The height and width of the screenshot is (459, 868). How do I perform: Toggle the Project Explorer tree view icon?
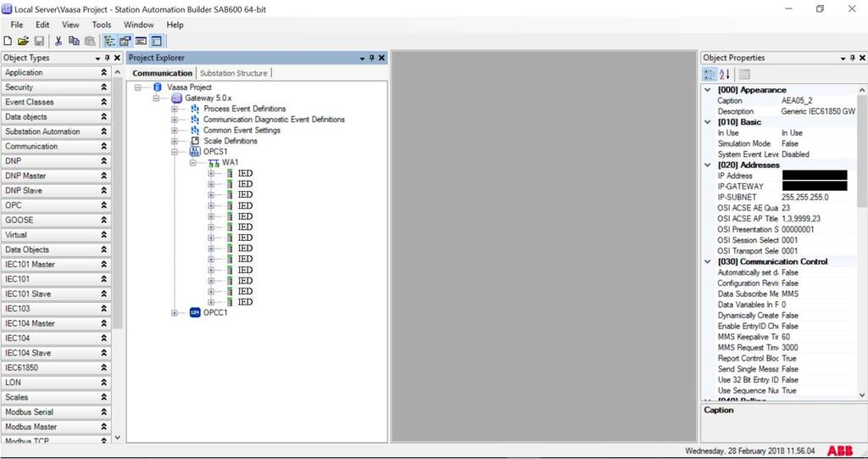coord(109,41)
